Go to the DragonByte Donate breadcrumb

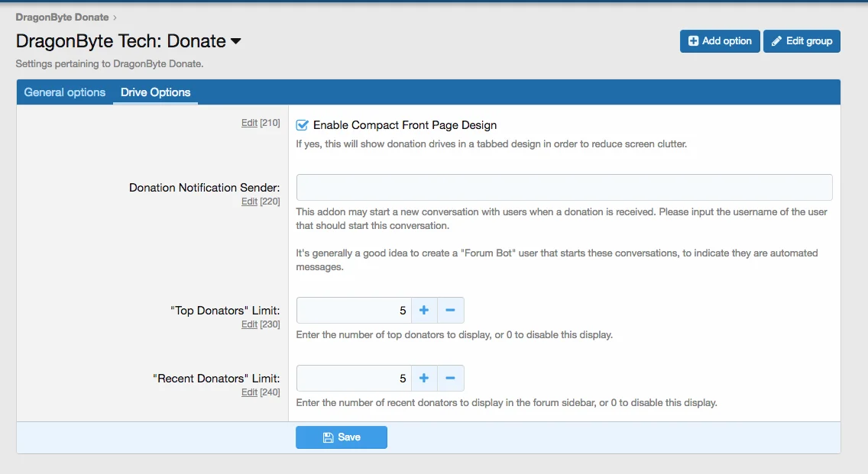pyautogui.click(x=62, y=17)
